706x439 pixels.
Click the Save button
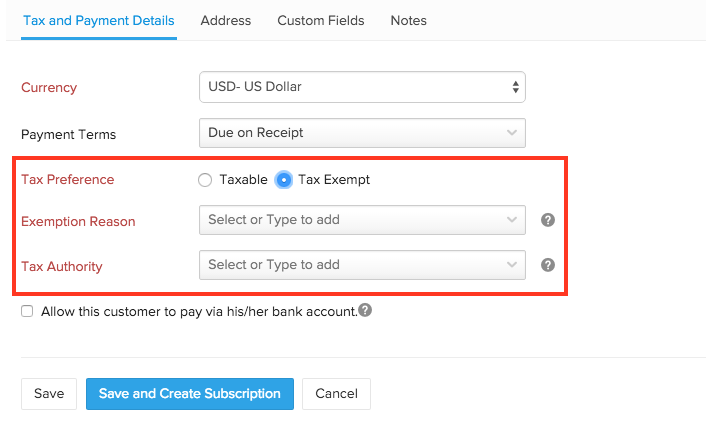pyautogui.click(x=49, y=393)
